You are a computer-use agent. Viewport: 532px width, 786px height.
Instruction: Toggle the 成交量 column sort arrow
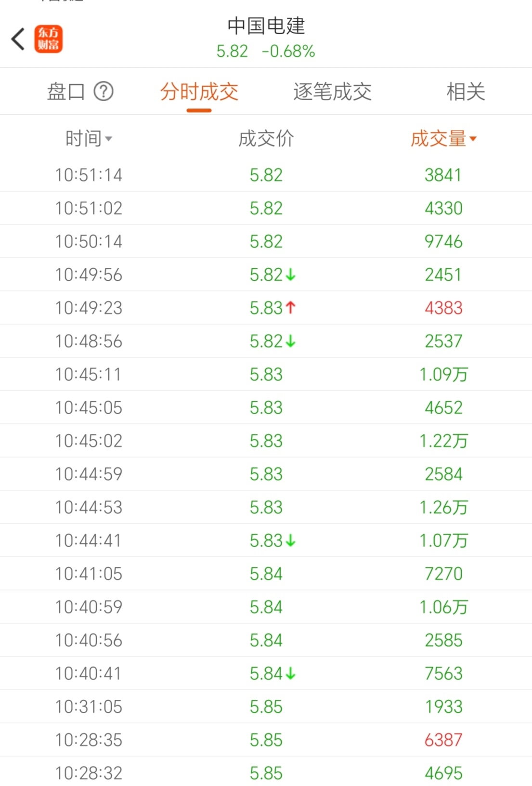pyautogui.click(x=473, y=139)
